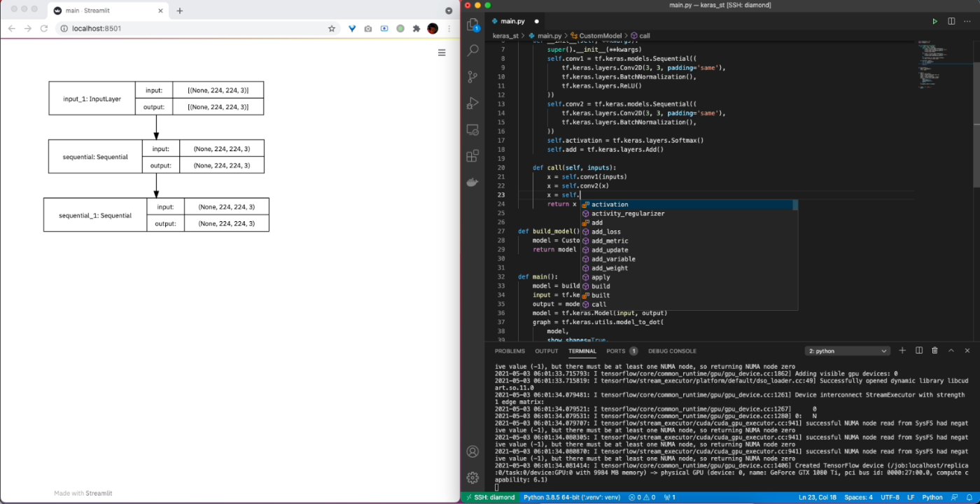This screenshot has height=504, width=980.
Task: Select Python interpreter in status bar
Action: pyautogui.click(x=572, y=497)
